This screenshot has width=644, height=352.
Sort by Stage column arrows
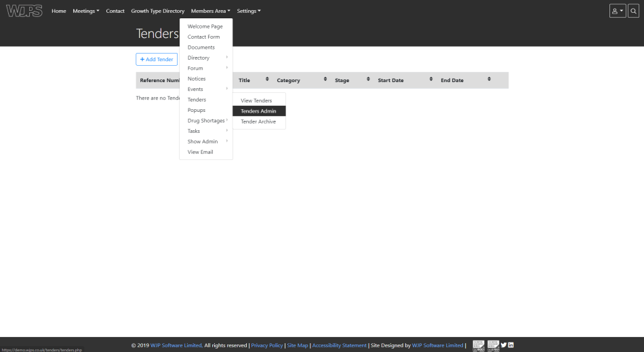[368, 79]
